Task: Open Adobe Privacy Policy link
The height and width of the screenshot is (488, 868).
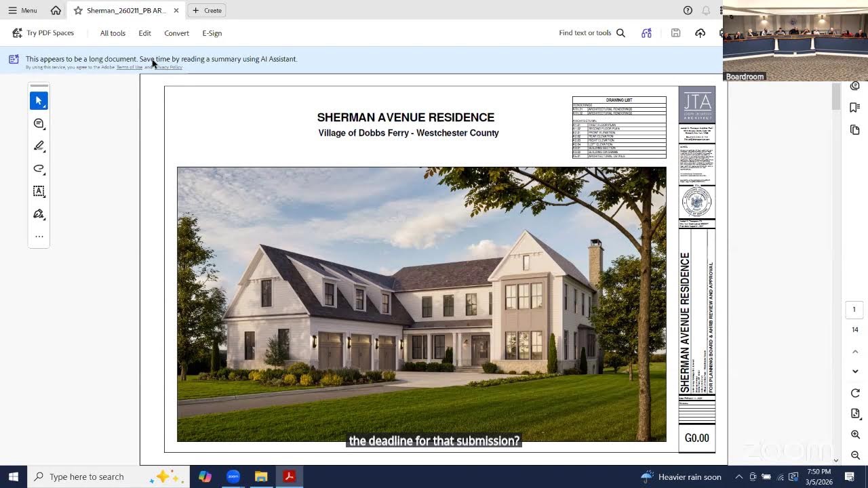Action: point(168,67)
